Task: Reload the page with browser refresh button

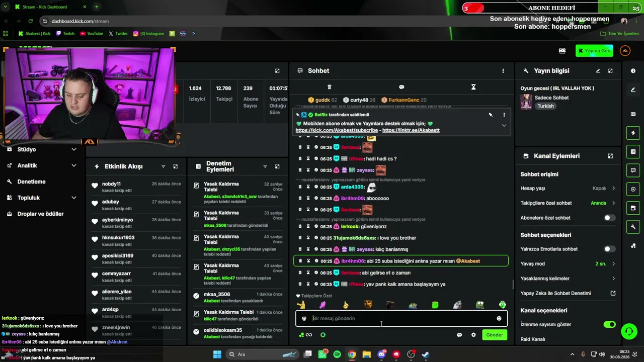Action: (x=31, y=21)
